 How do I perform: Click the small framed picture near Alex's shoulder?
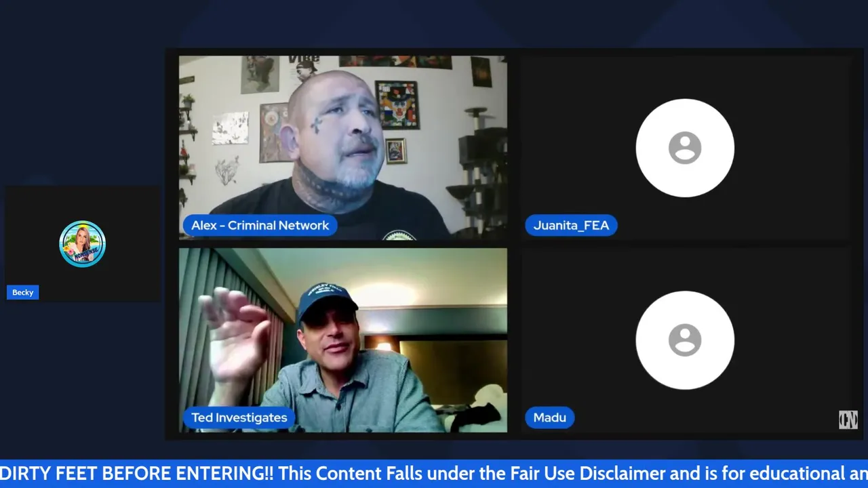click(395, 150)
